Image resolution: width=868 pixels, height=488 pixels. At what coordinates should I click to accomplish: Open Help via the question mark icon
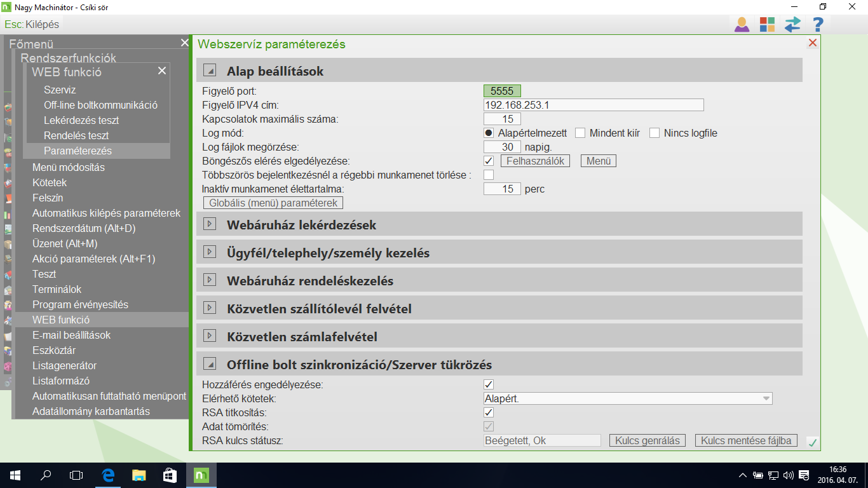coord(817,24)
